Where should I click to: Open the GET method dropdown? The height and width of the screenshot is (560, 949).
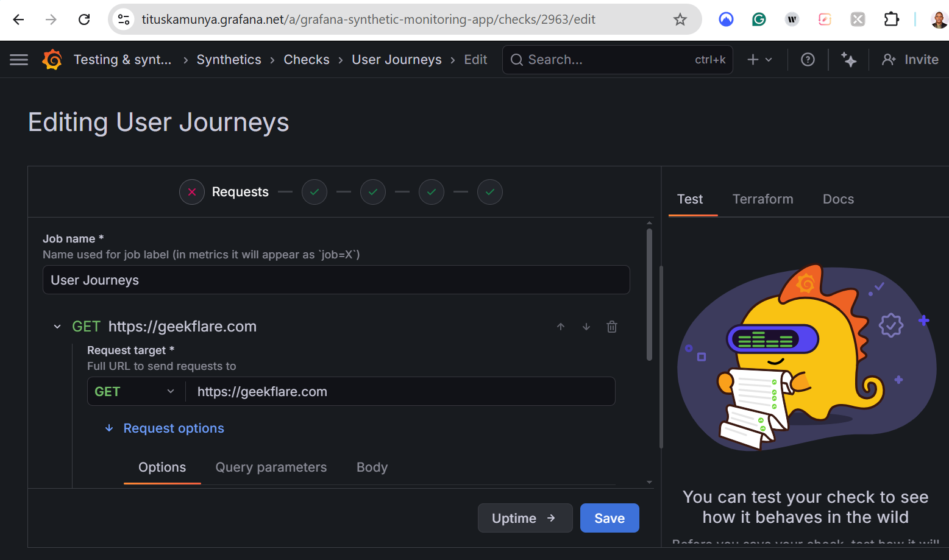(x=135, y=392)
